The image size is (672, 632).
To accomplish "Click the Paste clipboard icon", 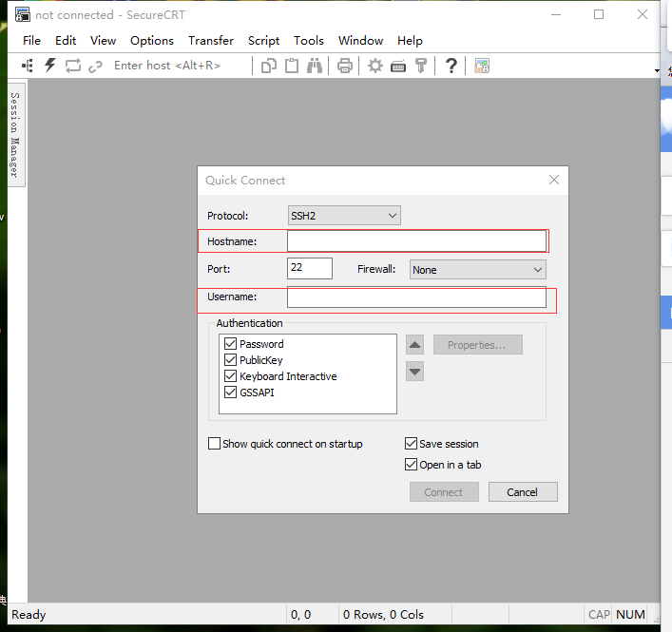I will pyautogui.click(x=292, y=66).
